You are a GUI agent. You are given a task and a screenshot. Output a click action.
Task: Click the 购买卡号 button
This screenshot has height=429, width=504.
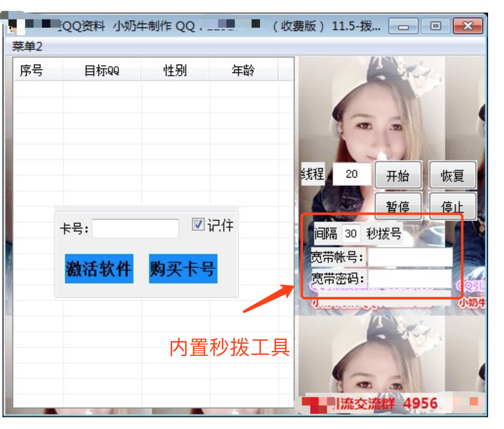pyautogui.click(x=183, y=269)
